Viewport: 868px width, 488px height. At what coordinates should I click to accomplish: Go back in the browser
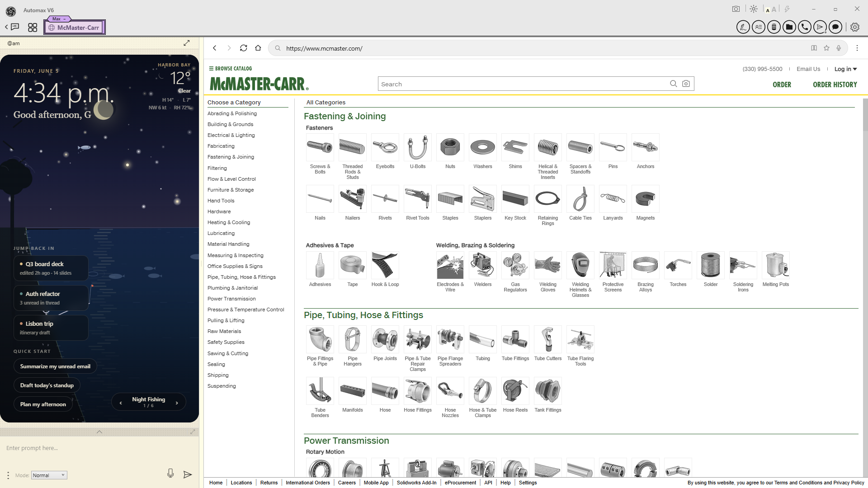click(x=215, y=48)
